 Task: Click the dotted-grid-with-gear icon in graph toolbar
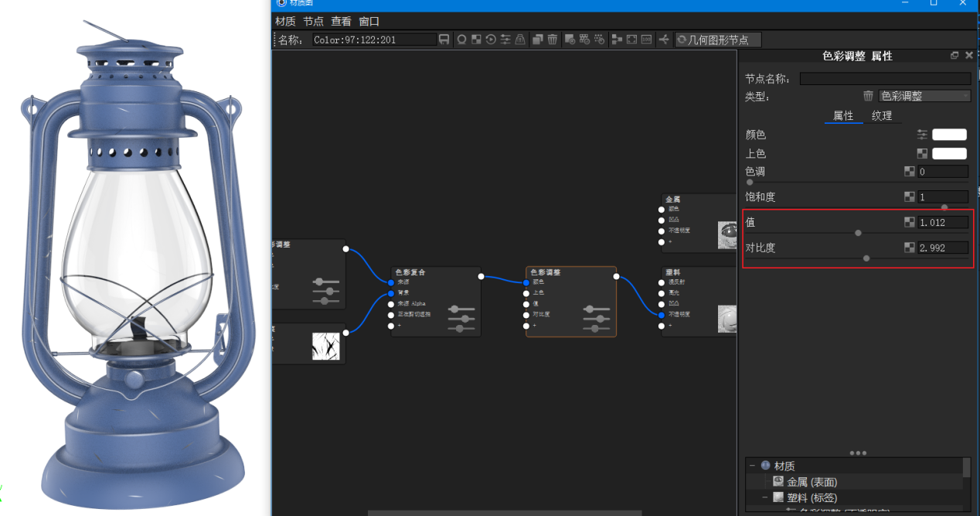click(599, 39)
